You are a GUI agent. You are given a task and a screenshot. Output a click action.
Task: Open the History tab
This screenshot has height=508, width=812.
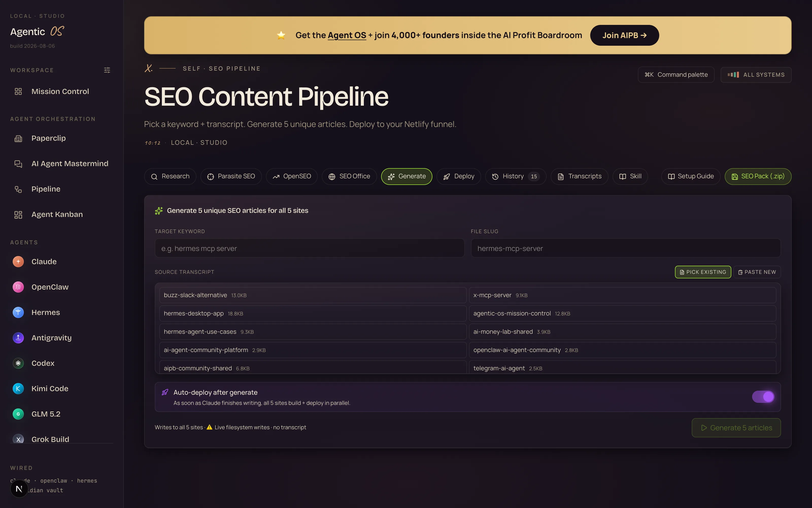516,176
